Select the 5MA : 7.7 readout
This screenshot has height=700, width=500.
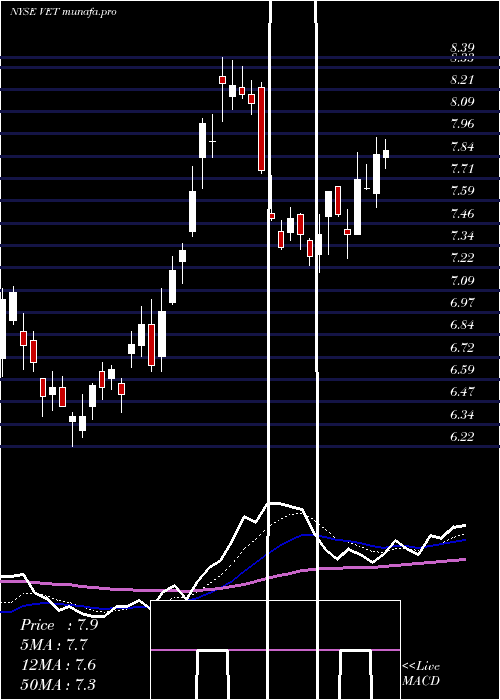(x=54, y=645)
